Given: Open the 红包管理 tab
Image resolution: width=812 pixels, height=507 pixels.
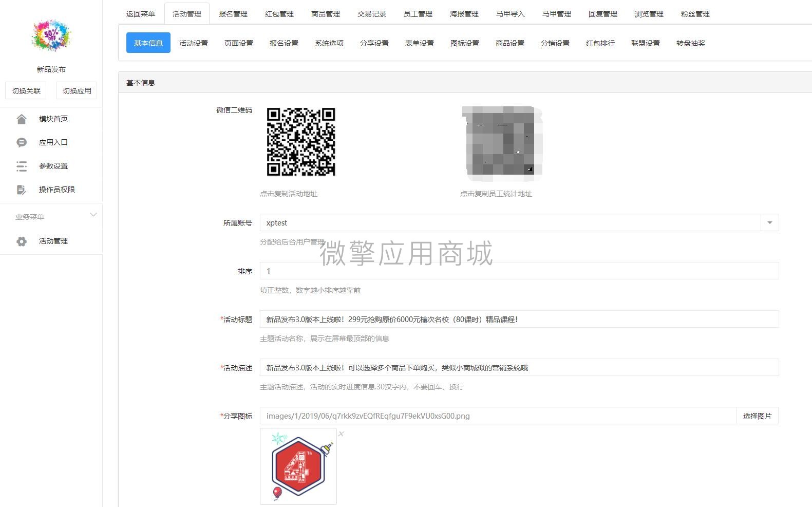Looking at the screenshot, I should click(x=279, y=14).
